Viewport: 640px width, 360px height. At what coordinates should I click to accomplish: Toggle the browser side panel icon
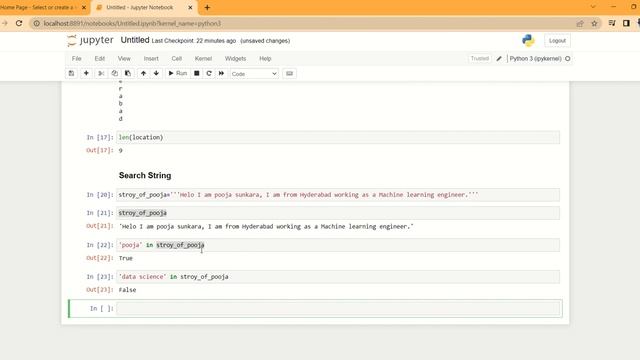tap(626, 23)
